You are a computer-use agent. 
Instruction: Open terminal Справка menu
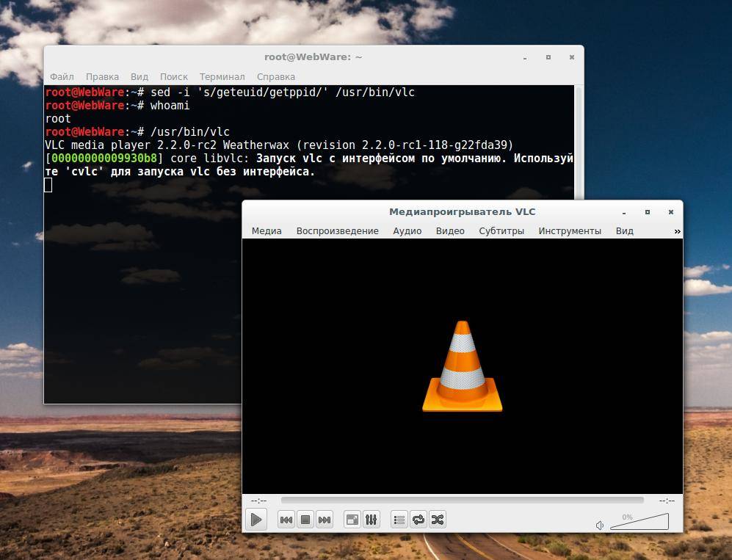pyautogui.click(x=276, y=76)
